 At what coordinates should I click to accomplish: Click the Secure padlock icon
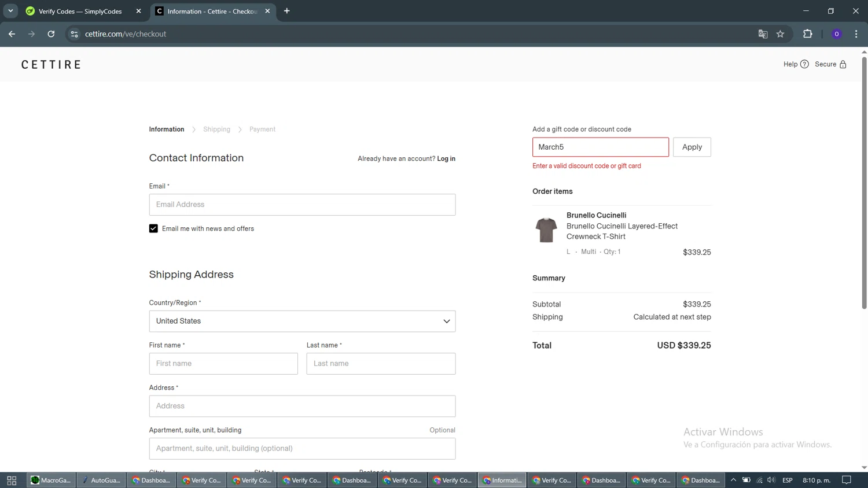843,64
